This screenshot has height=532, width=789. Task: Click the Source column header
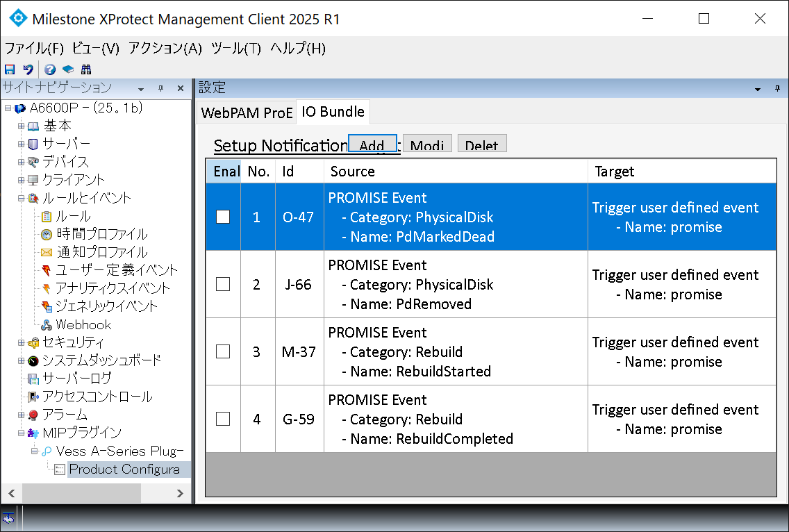point(456,171)
